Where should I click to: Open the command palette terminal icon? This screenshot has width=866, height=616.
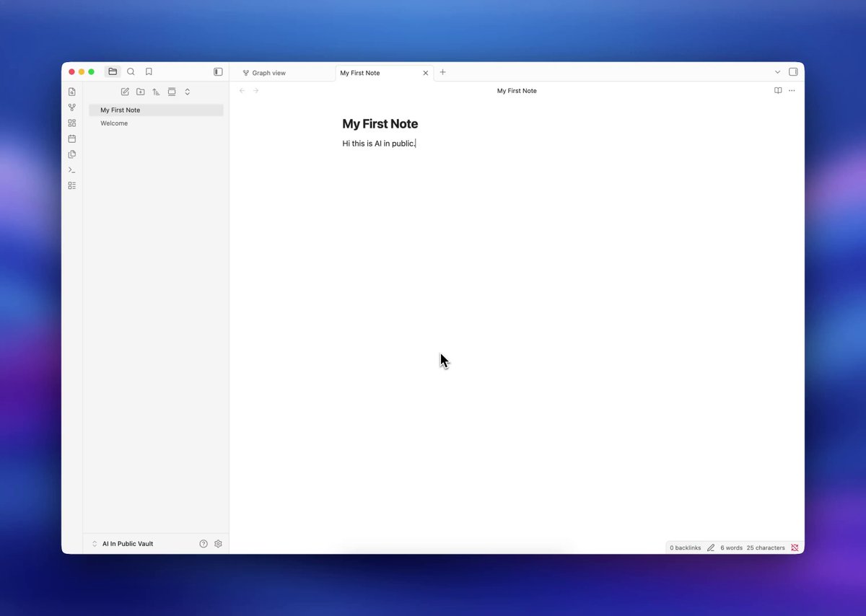coord(72,170)
